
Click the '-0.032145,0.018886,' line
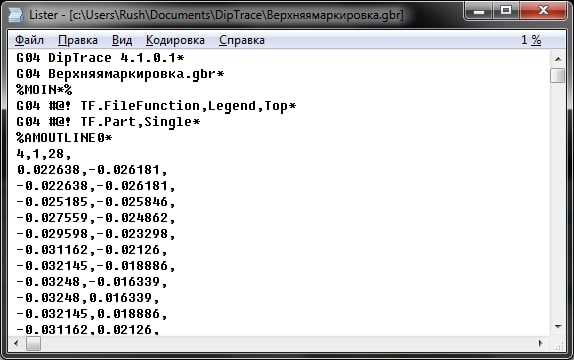pos(92,314)
